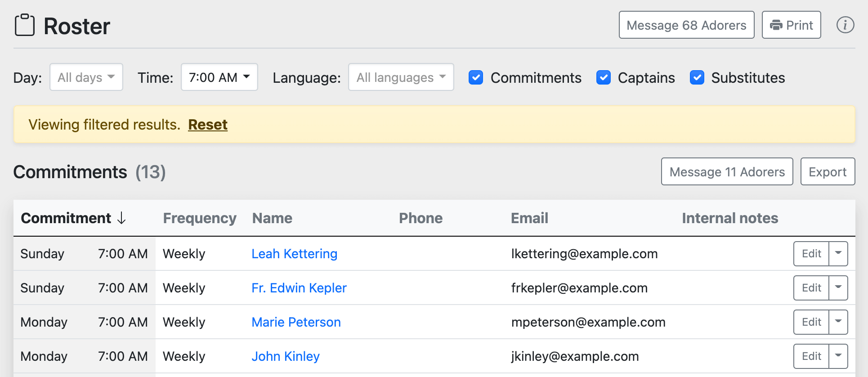This screenshot has height=377, width=868.
Task: Click the Frequency column header
Action: 199,218
